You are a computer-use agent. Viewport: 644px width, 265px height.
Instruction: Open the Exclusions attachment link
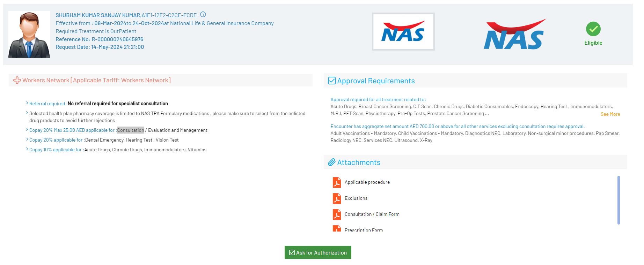(x=356, y=198)
